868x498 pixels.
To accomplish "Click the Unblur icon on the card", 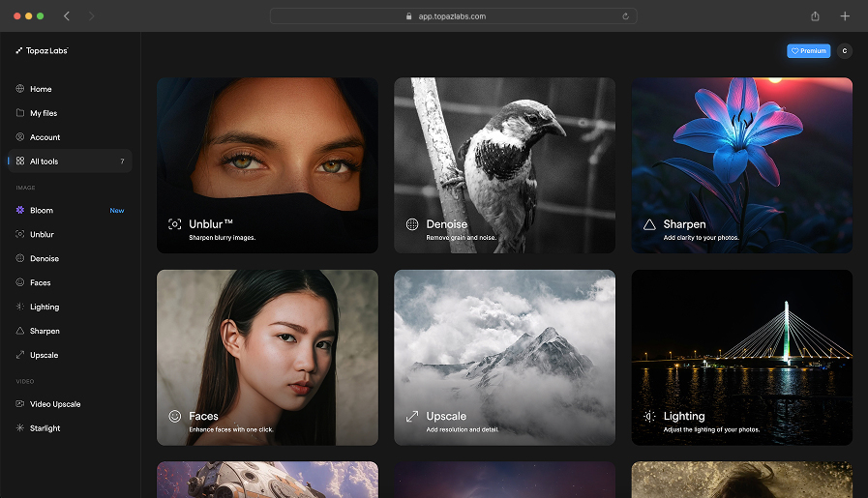I will pyautogui.click(x=175, y=224).
